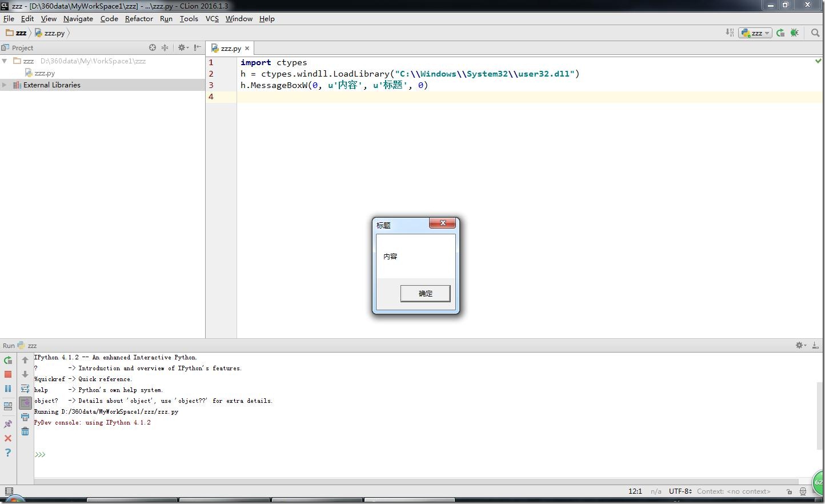Stop the running process with red square
The height and width of the screenshot is (504, 825).
(8, 374)
